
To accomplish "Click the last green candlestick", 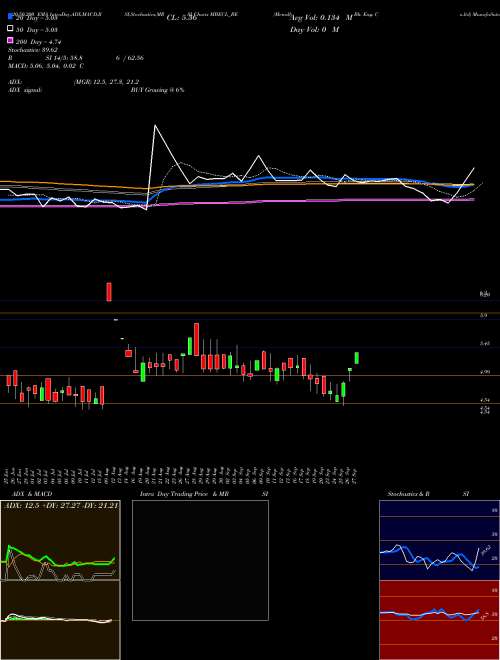I will pyautogui.click(x=356, y=358).
